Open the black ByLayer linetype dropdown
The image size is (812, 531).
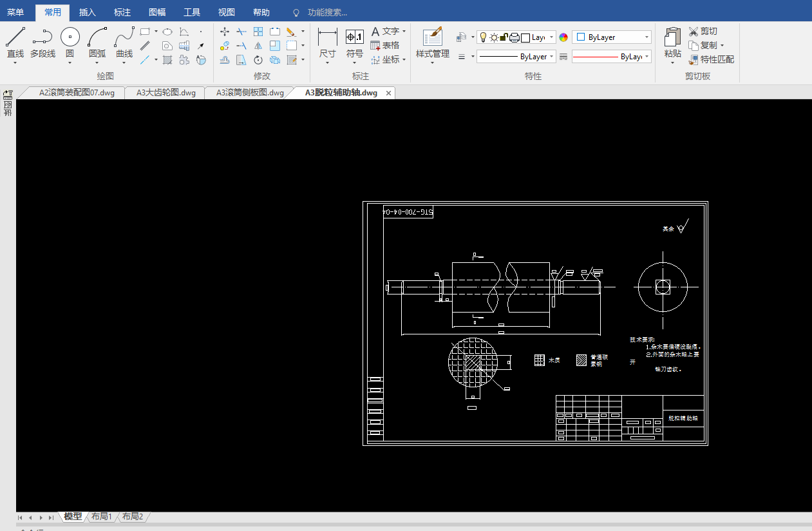pos(552,57)
